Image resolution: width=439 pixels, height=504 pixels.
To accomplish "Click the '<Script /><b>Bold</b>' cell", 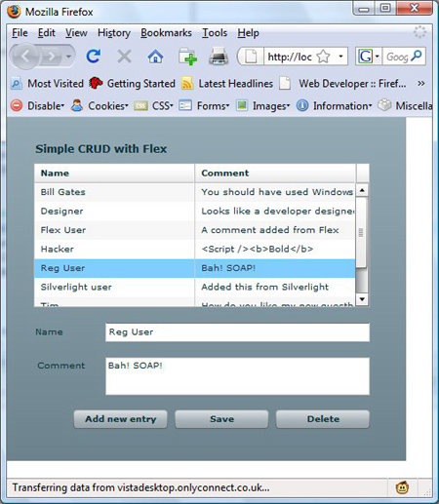I will point(275,250).
